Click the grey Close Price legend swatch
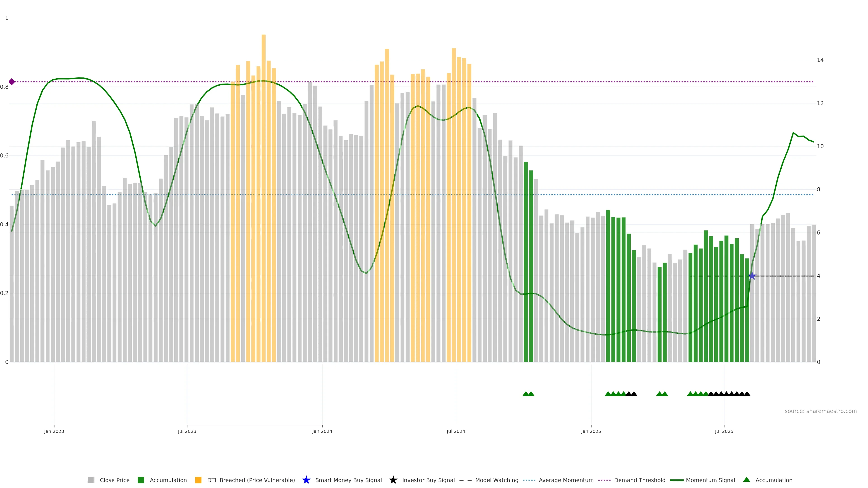Screen dimensions: 868x488 [x=91, y=480]
